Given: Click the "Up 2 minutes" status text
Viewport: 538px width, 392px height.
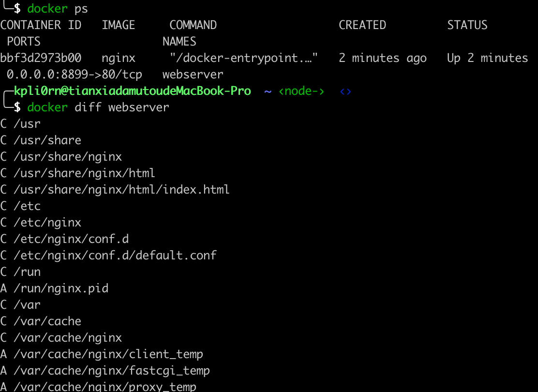Looking at the screenshot, I should point(487,58).
